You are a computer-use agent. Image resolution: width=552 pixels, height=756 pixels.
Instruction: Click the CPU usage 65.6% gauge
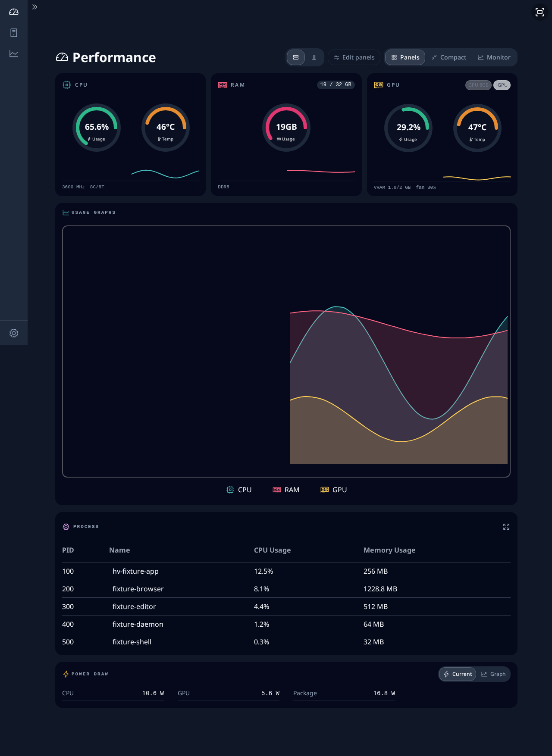97,128
